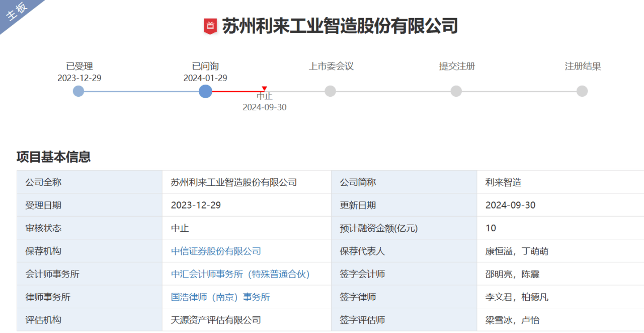Click the 更新日期 header cell

pyautogui.click(x=404, y=205)
